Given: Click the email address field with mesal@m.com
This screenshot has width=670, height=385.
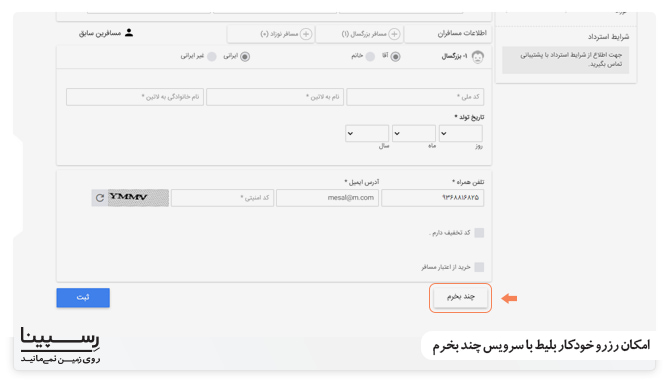Looking at the screenshot, I should click(x=327, y=198).
